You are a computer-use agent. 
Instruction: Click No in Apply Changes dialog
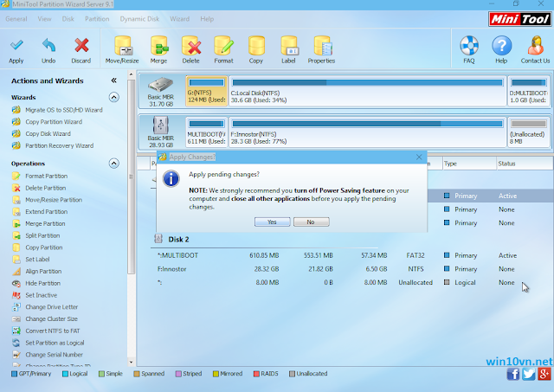click(311, 222)
